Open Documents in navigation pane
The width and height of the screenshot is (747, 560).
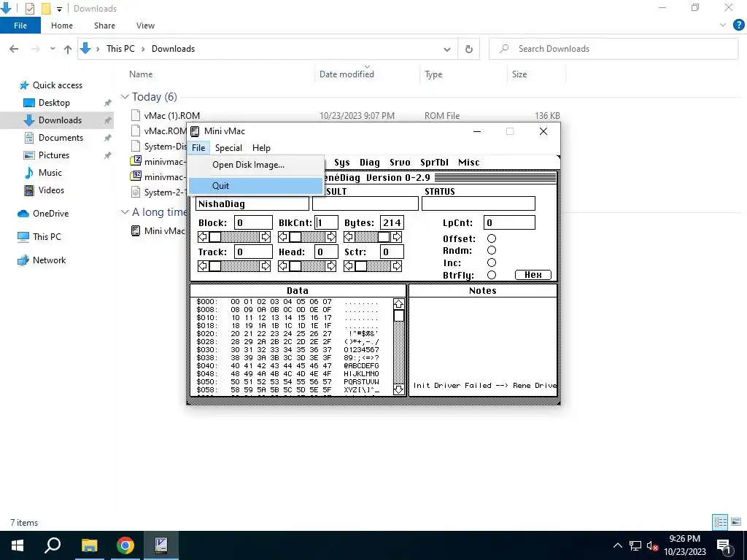click(x=61, y=138)
